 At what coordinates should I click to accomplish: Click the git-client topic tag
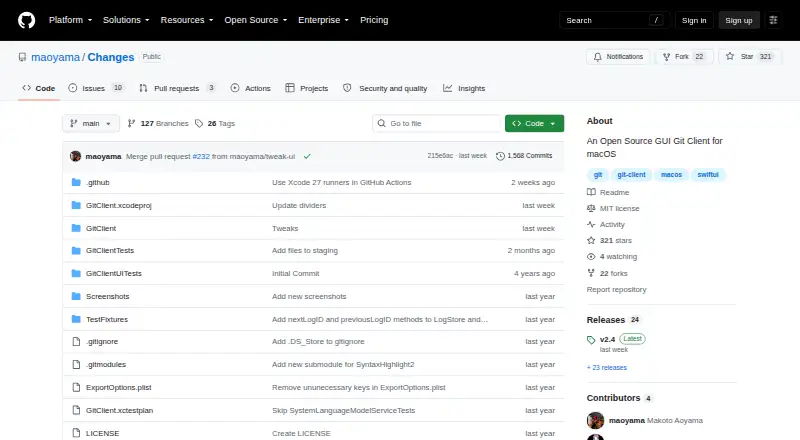coord(631,175)
